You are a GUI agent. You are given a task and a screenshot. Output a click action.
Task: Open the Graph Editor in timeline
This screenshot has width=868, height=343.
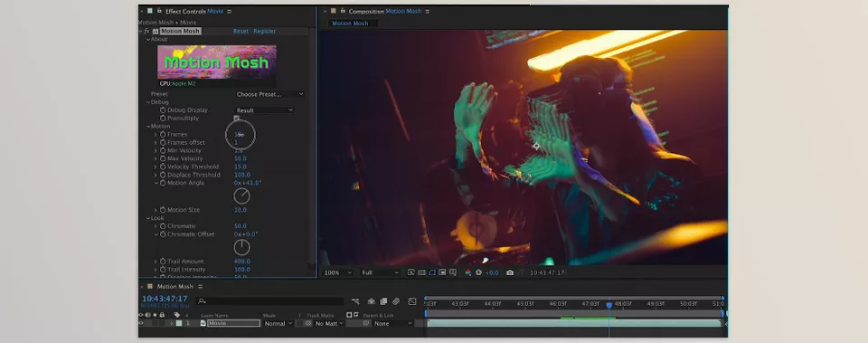coord(412,301)
